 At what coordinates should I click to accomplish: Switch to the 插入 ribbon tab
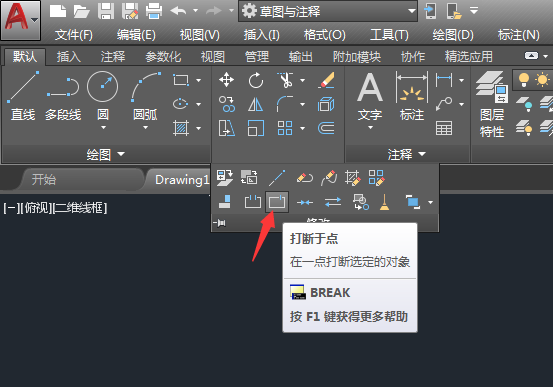pyautogui.click(x=69, y=56)
